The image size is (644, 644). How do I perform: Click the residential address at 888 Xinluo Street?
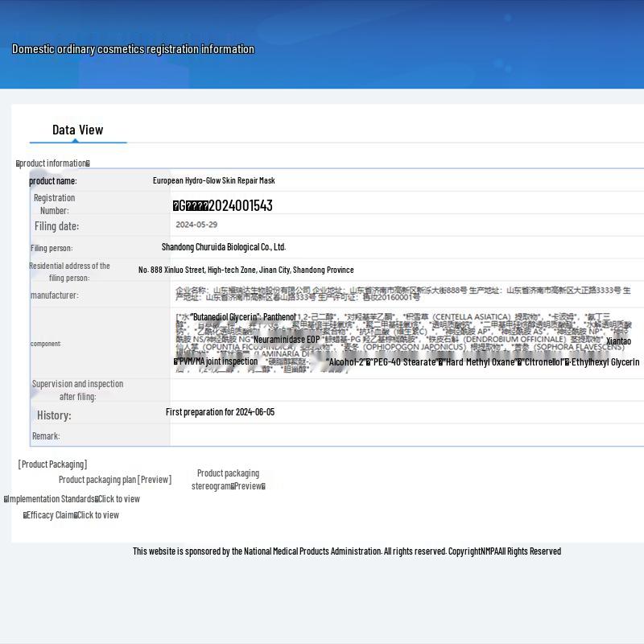pyautogui.click(x=246, y=270)
